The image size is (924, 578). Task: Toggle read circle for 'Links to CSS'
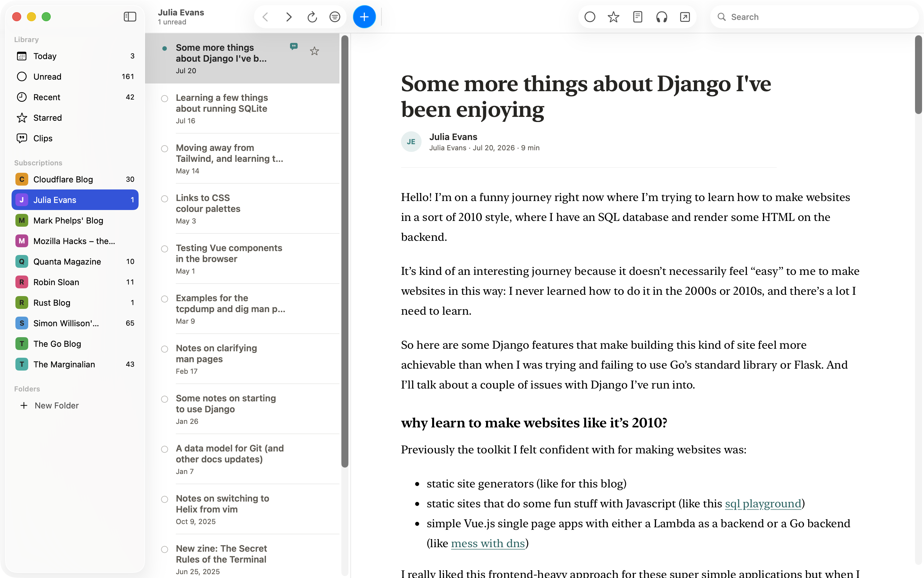[x=165, y=199]
